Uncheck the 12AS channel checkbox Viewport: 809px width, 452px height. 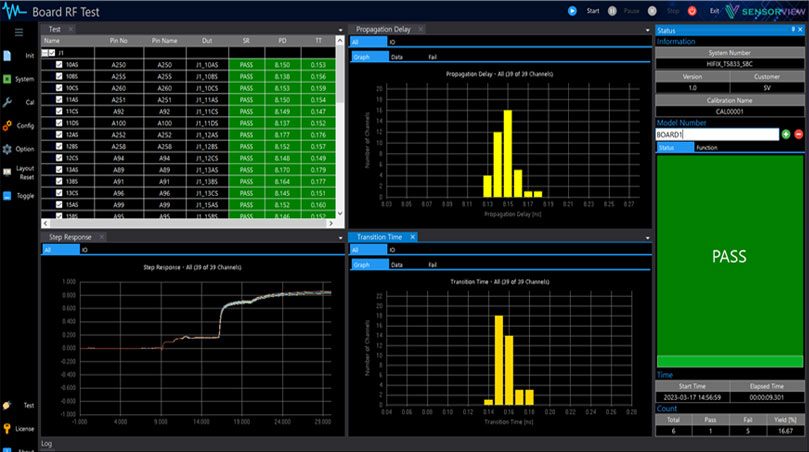[59, 135]
